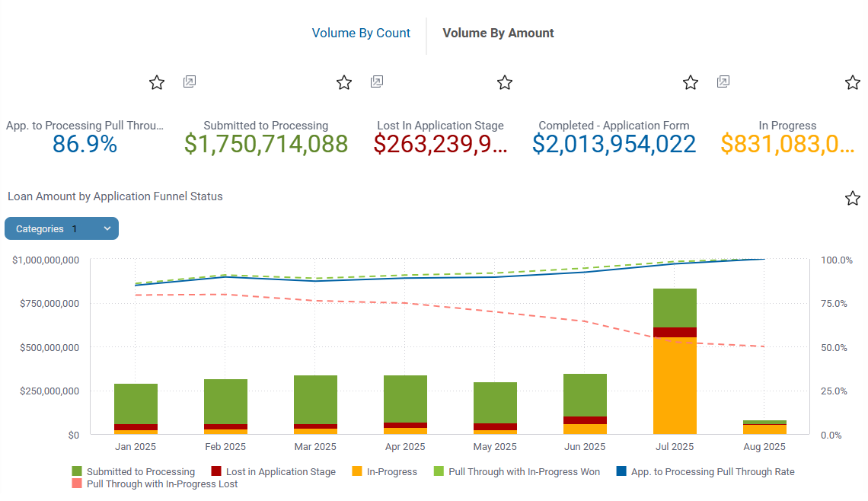The image size is (868, 501).
Task: Select the Volume By Amount tab
Action: tap(498, 34)
